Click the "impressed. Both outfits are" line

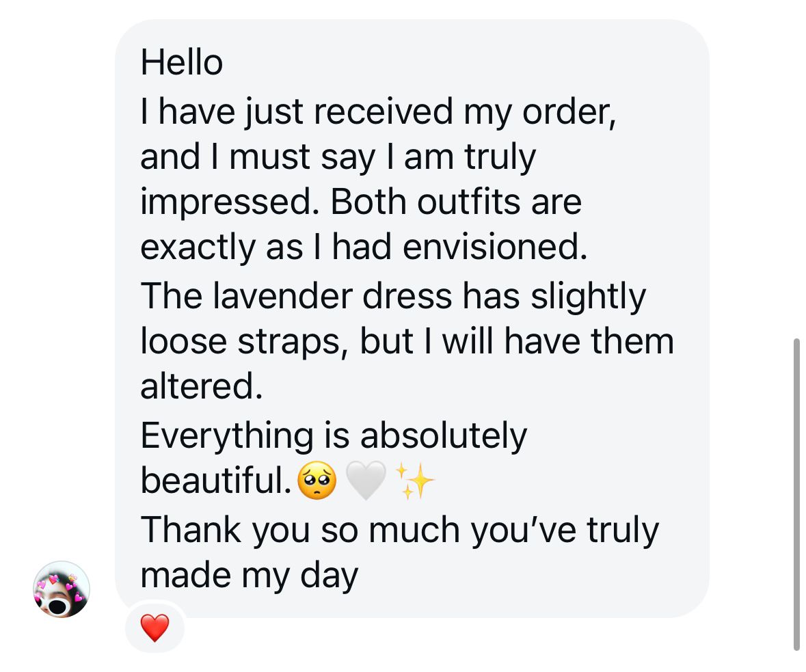tap(361, 203)
